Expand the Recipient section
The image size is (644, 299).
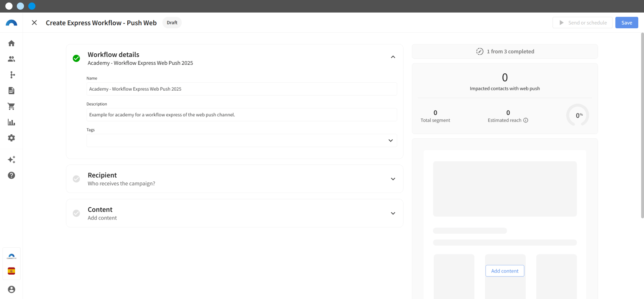(393, 179)
